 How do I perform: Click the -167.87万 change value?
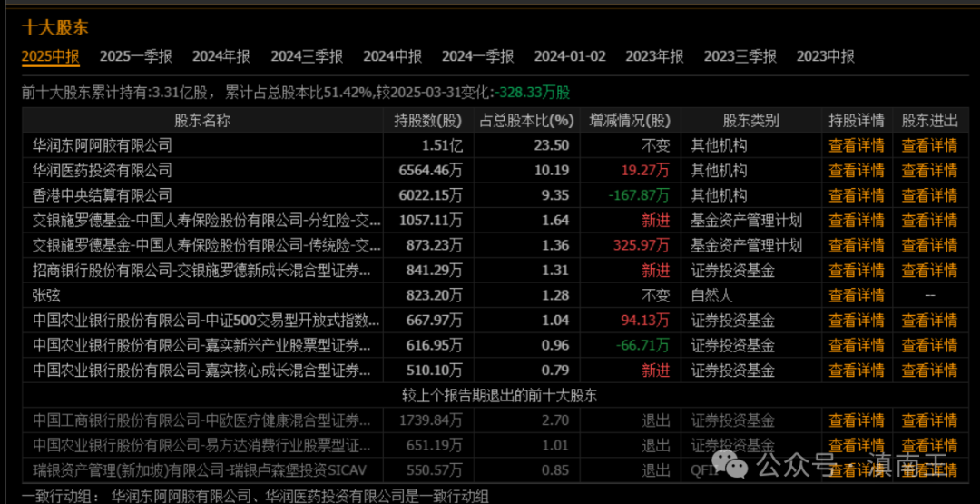point(638,195)
